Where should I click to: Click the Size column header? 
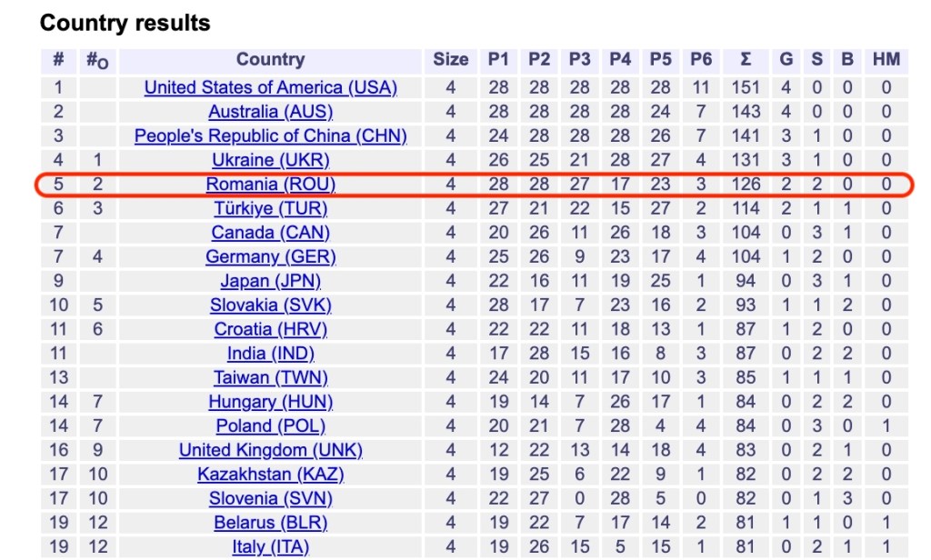click(450, 60)
